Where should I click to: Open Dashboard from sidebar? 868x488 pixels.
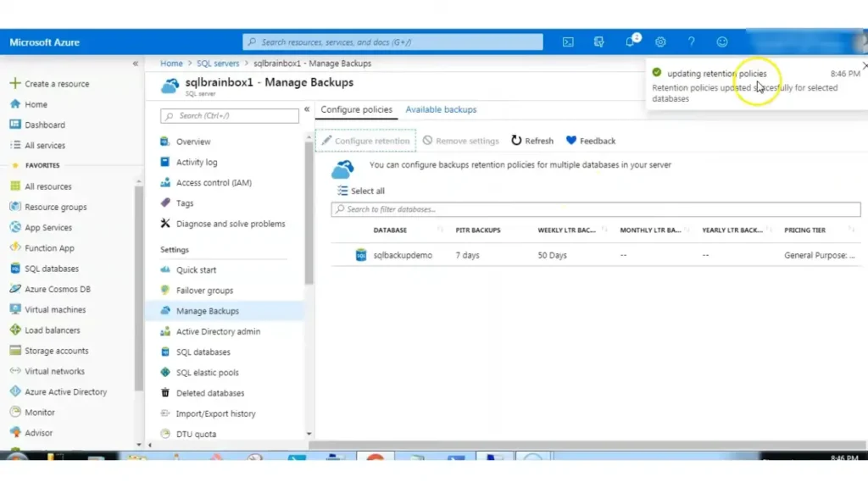click(37, 125)
